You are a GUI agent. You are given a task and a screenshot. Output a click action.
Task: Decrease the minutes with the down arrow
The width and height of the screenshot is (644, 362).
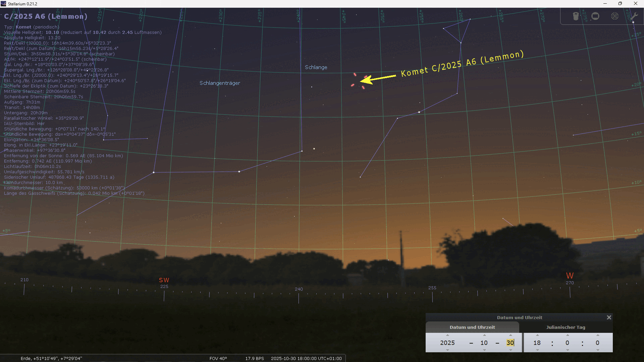tap(567, 350)
